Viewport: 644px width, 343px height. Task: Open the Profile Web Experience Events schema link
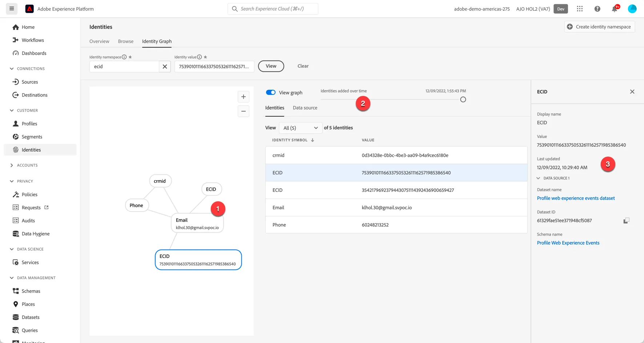point(568,243)
